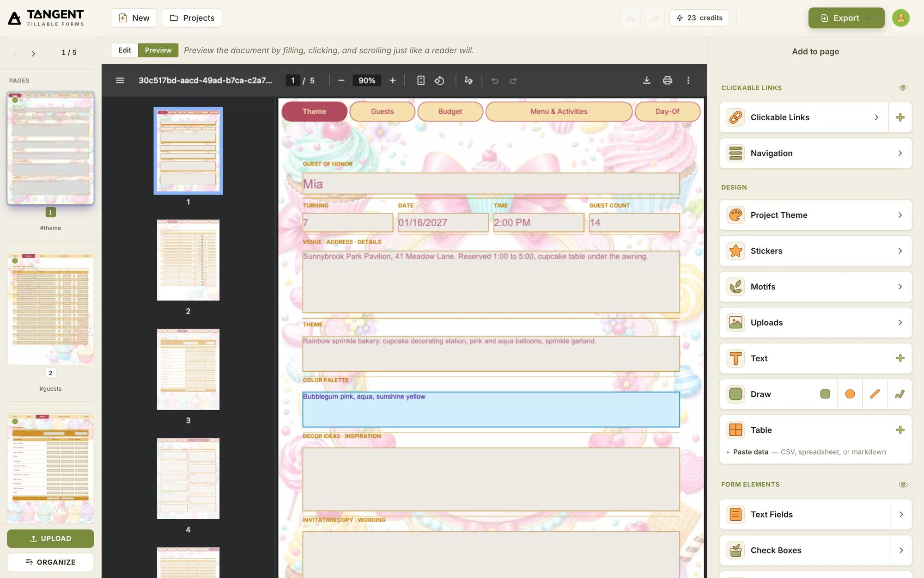
Task: Rotate the document counterclockwise
Action: (x=439, y=80)
